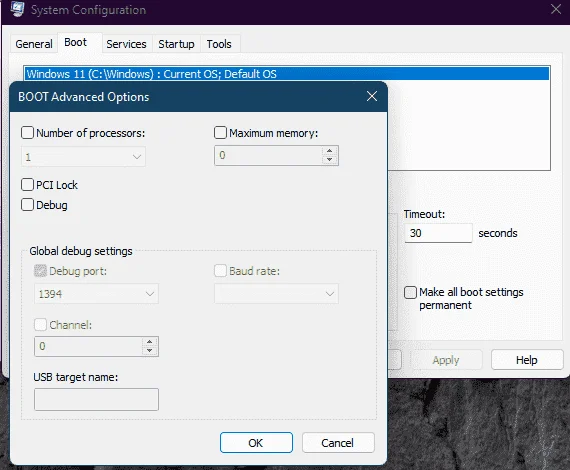Open the Startup tab
The width and height of the screenshot is (570, 470).
(176, 44)
